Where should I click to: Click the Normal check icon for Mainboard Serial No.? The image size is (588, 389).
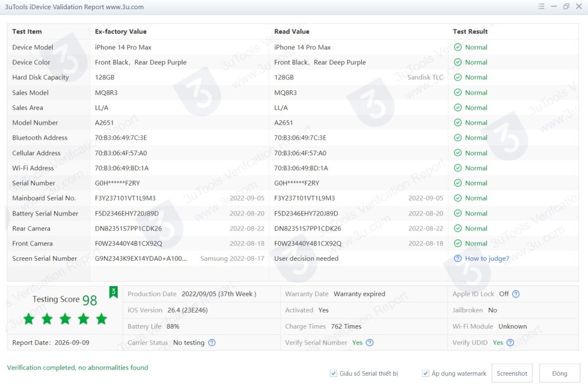pos(458,198)
